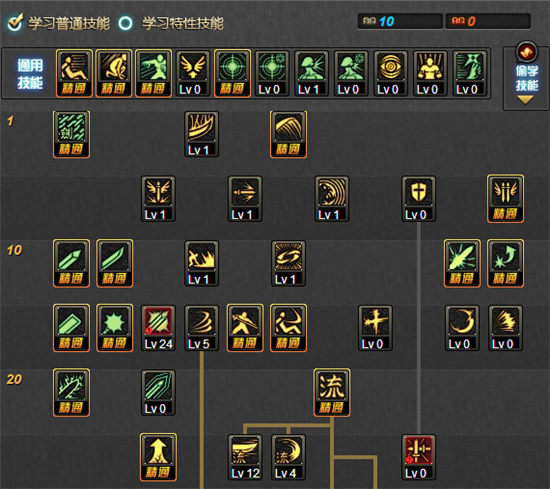Select the upward arrow mastered skill
Screen dimensions: 550x489
(158, 457)
